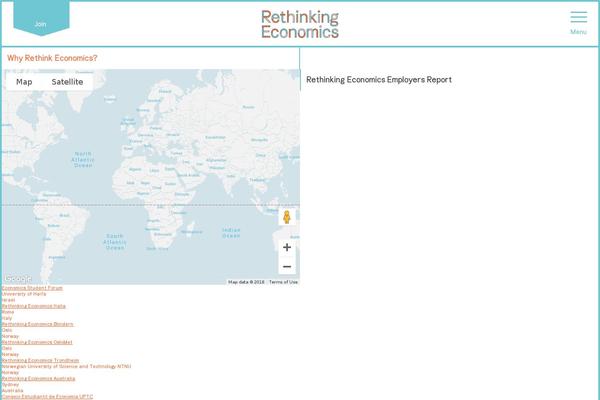Click the 'Italy' text in the list
This screenshot has height=400, width=600.
click(x=7, y=318)
